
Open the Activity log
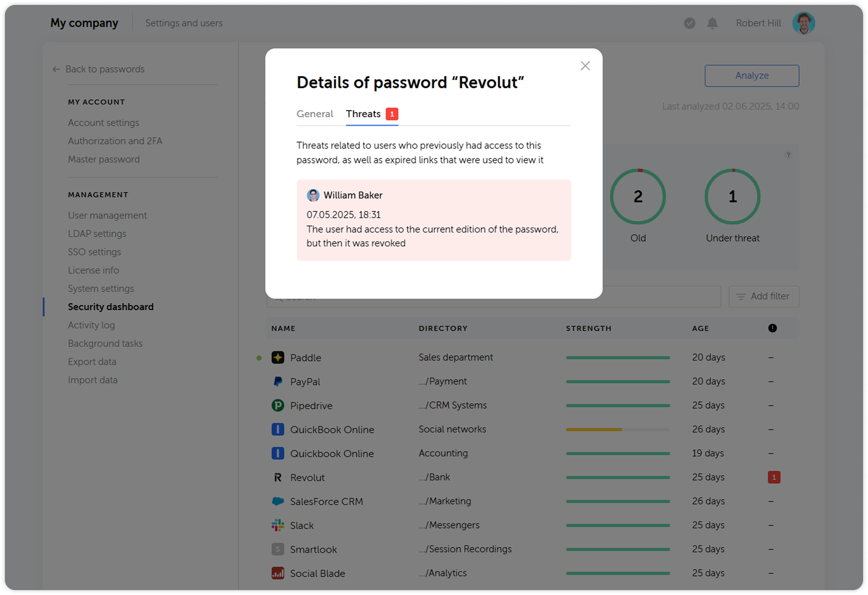[91, 325]
